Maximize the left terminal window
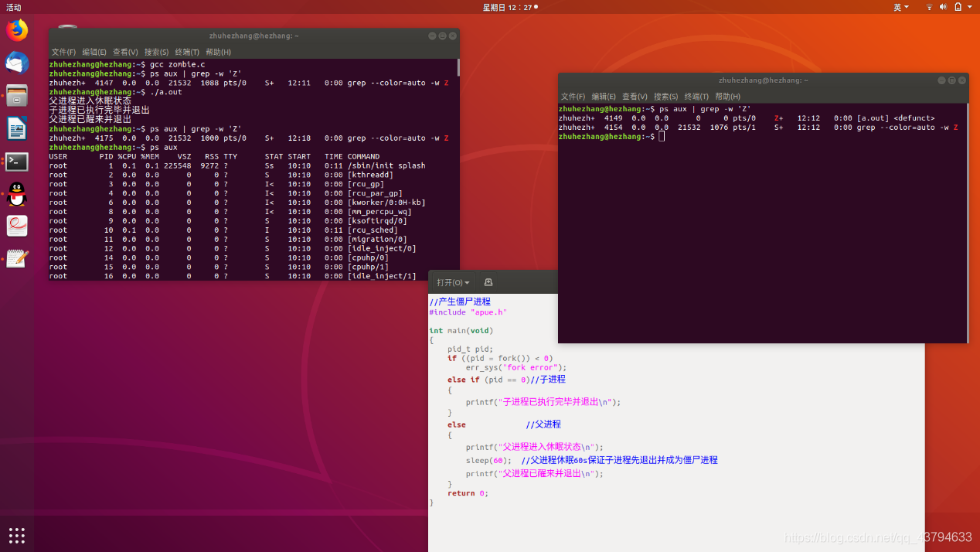 pyautogui.click(x=443, y=36)
